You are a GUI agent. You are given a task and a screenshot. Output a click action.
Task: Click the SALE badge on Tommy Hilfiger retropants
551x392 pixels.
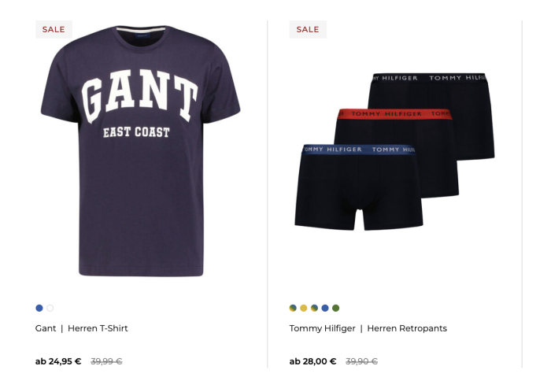pos(308,29)
